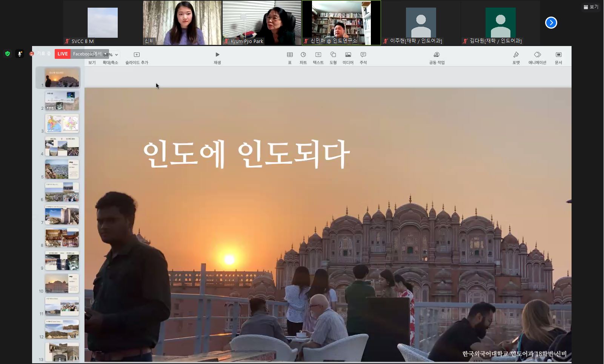Screen dimensions: 604x364
Task: Select slide 3 thumbnail with maps
Action: pos(62,123)
